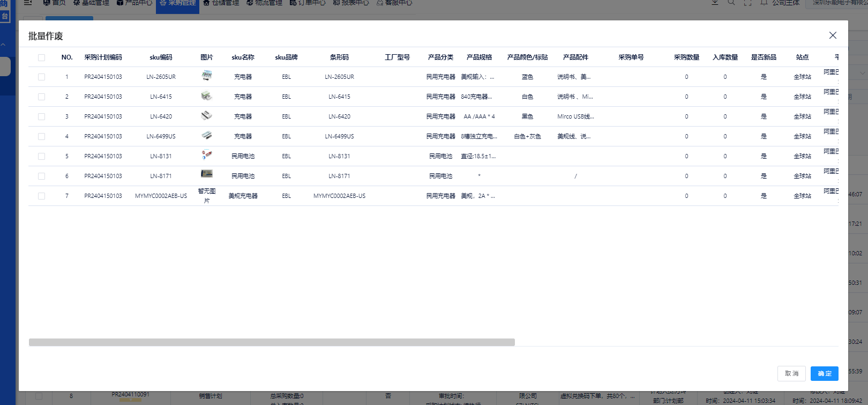Select barcode cell LN-6499US
This screenshot has height=405, width=868.
[339, 137]
